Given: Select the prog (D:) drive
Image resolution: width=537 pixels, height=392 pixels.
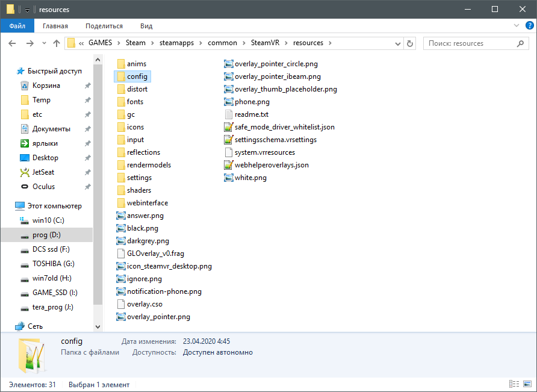Looking at the screenshot, I should tap(46, 235).
